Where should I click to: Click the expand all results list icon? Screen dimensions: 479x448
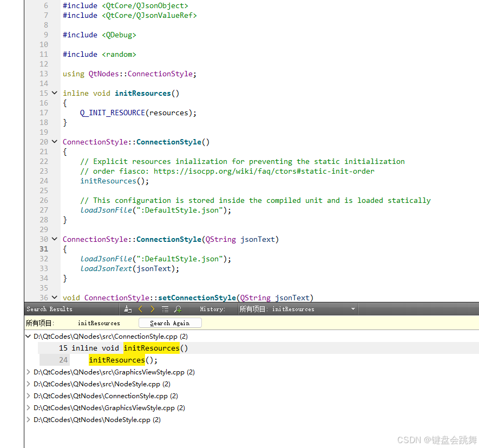coord(165,309)
